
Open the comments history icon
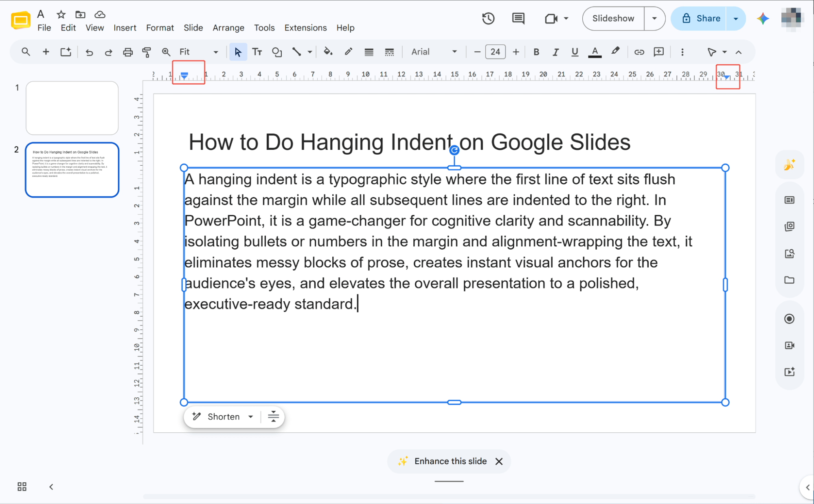coord(518,18)
